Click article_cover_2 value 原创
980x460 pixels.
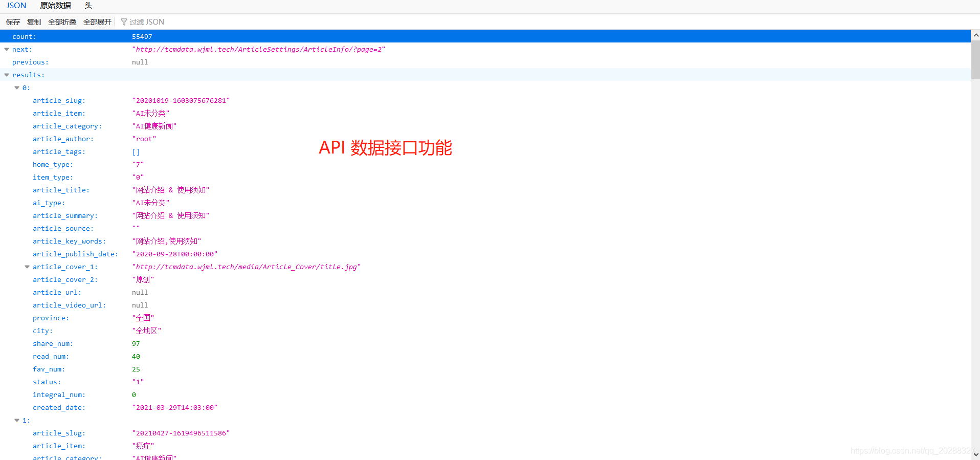click(143, 280)
